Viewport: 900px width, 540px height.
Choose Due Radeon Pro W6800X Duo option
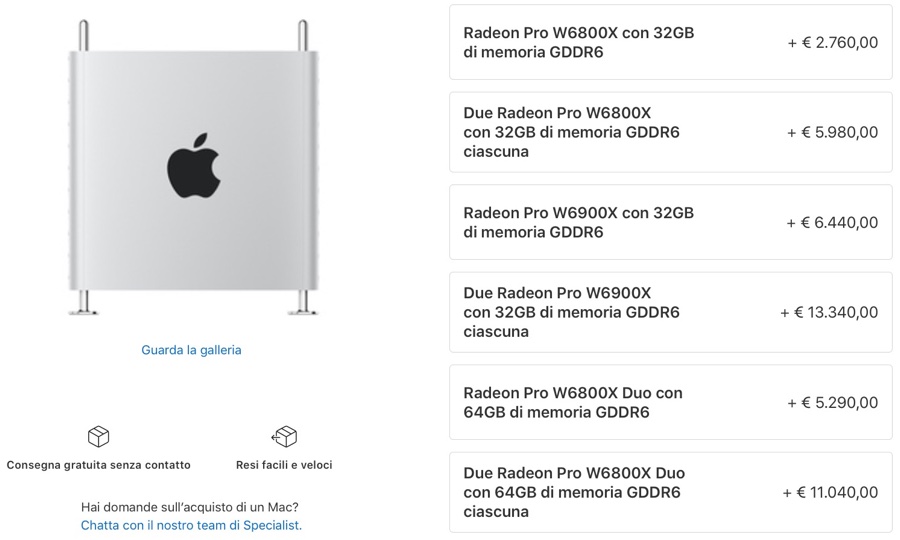pyautogui.click(x=670, y=493)
